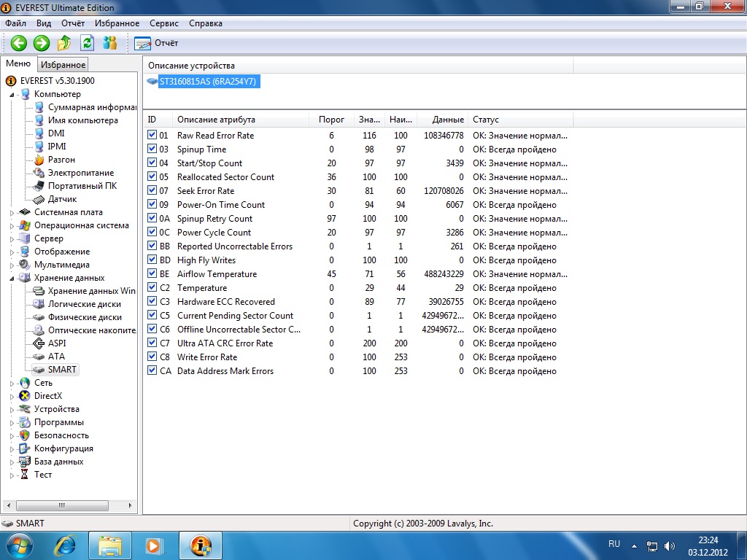Open the Разгон overclock item

coord(61,160)
